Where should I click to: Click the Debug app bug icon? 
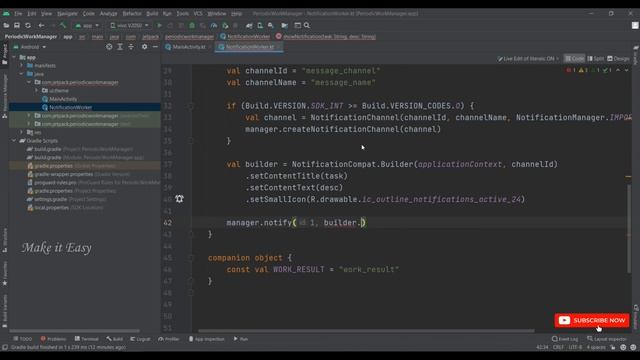tap(192, 25)
